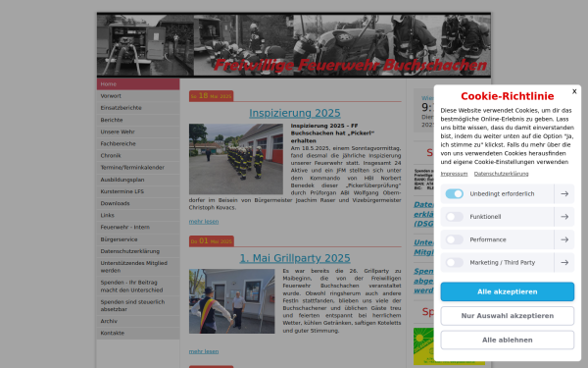Open Berichte menu item
The image size is (588, 368).
click(x=138, y=120)
